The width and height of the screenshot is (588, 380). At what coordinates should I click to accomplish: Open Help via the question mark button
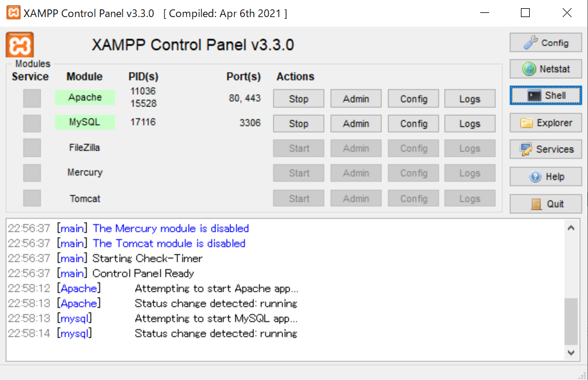[x=546, y=176]
